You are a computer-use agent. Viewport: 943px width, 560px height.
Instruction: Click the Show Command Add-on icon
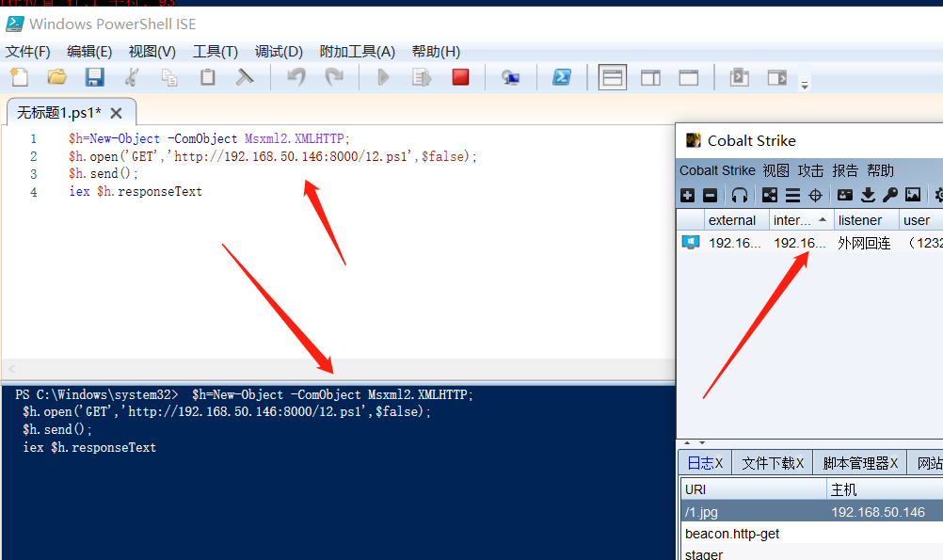777,77
